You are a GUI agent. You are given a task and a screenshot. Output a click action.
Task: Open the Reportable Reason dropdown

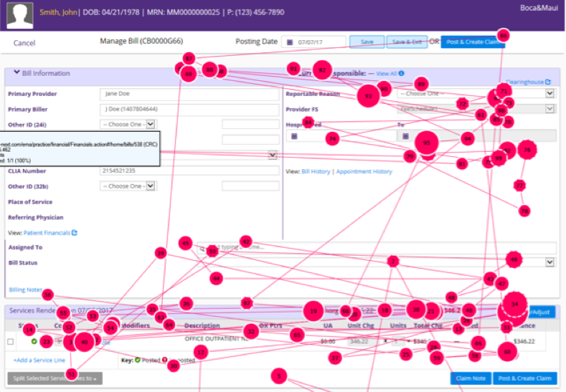click(x=476, y=93)
